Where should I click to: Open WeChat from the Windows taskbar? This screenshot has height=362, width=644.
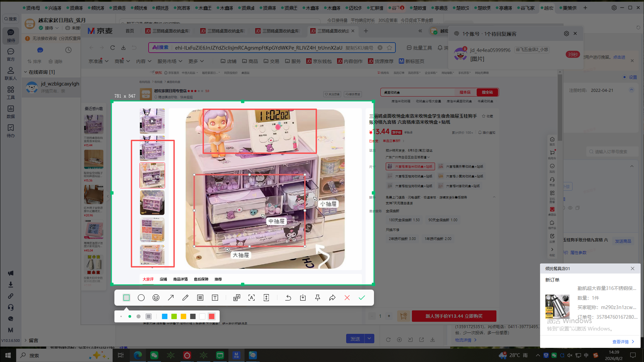click(154, 355)
